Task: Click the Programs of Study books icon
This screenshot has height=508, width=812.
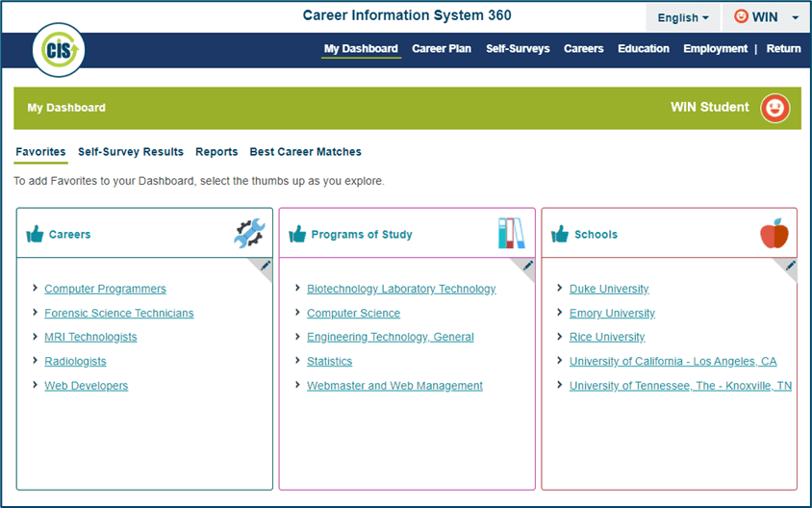Action: click(x=512, y=234)
